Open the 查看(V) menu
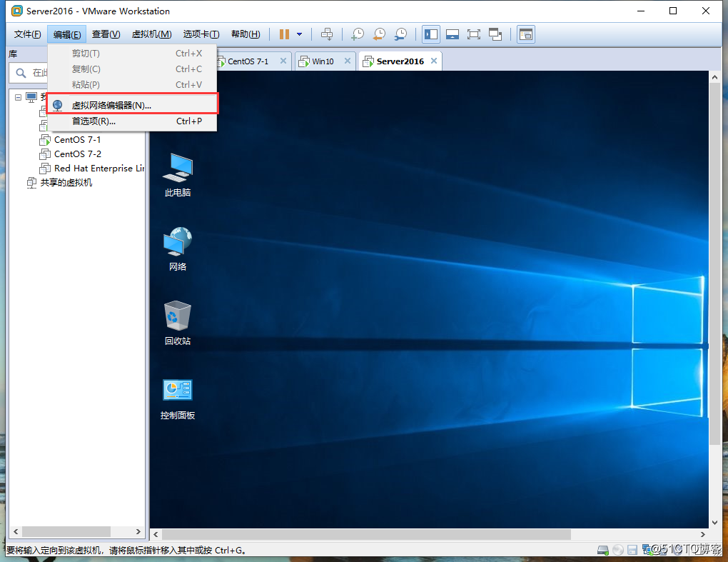728x562 pixels. tap(106, 34)
